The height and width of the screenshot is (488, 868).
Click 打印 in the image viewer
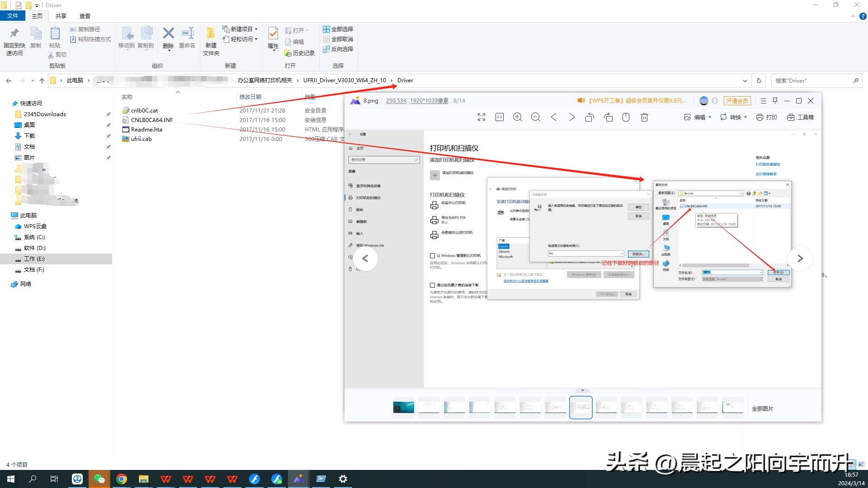point(767,117)
